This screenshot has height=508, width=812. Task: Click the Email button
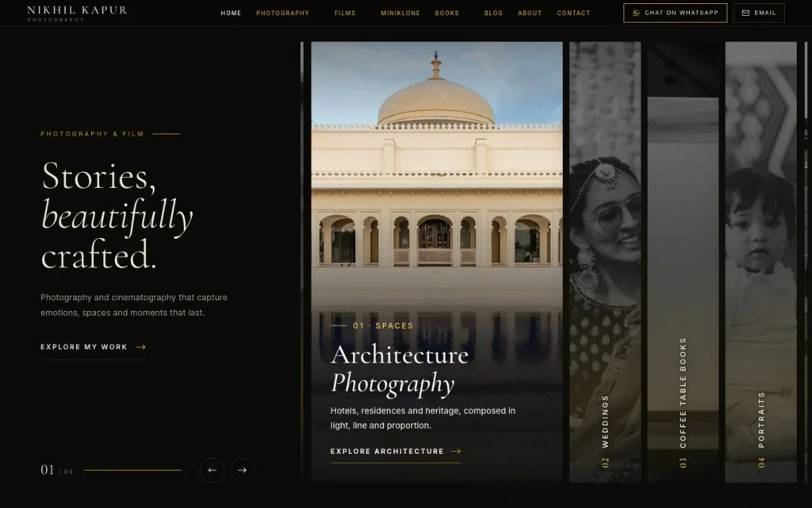pos(759,13)
